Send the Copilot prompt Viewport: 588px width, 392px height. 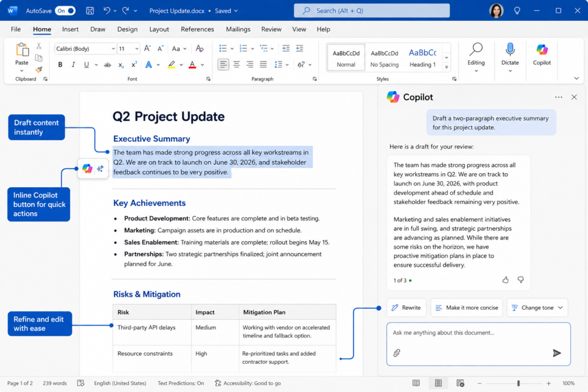click(557, 352)
